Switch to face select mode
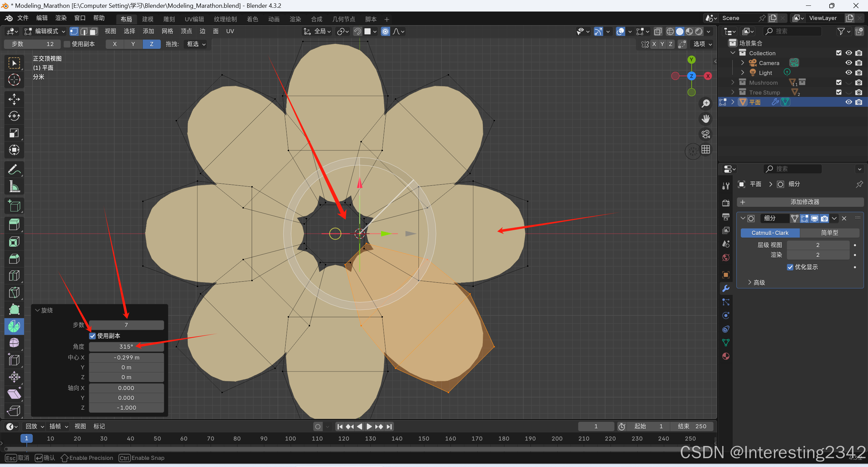This screenshot has height=467, width=868. pos(94,32)
